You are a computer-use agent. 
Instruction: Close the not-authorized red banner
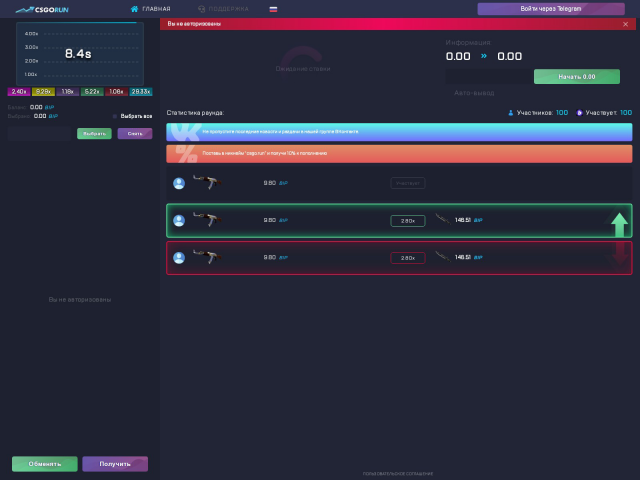625,24
